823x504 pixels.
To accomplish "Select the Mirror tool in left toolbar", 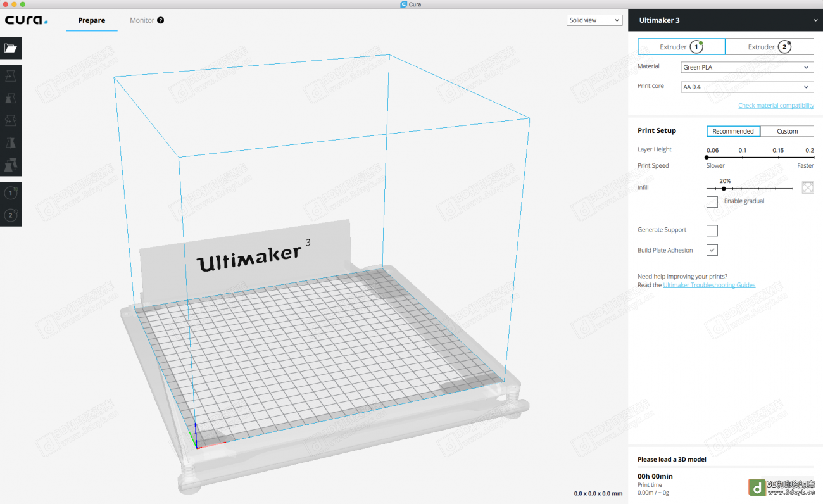I will click(x=11, y=142).
